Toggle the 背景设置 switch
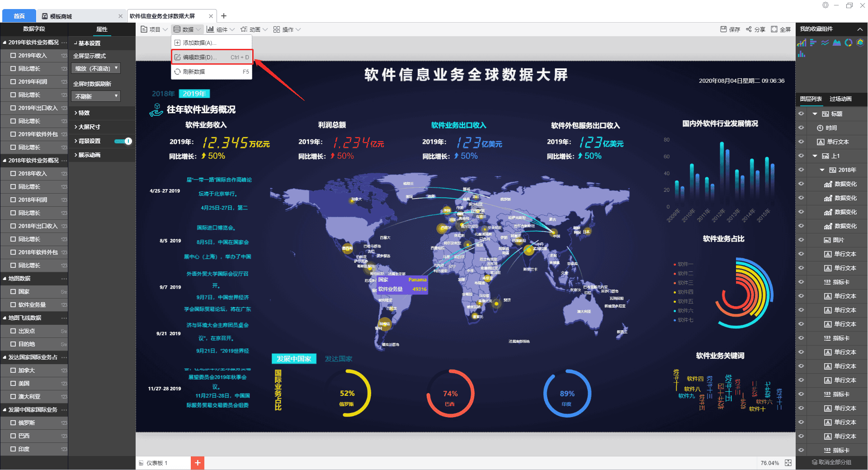 pos(123,141)
